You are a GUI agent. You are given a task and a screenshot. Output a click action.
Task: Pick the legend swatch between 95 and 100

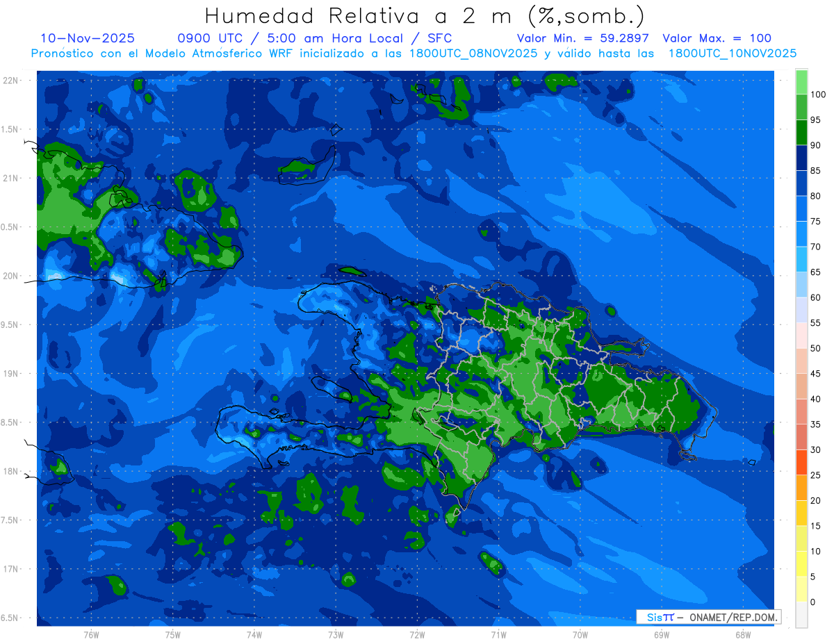(x=801, y=107)
